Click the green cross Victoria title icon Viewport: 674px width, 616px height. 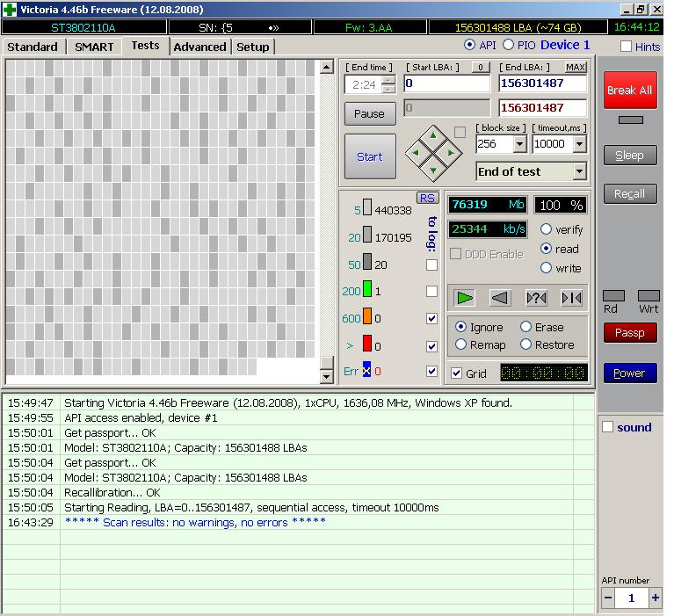[x=10, y=10]
